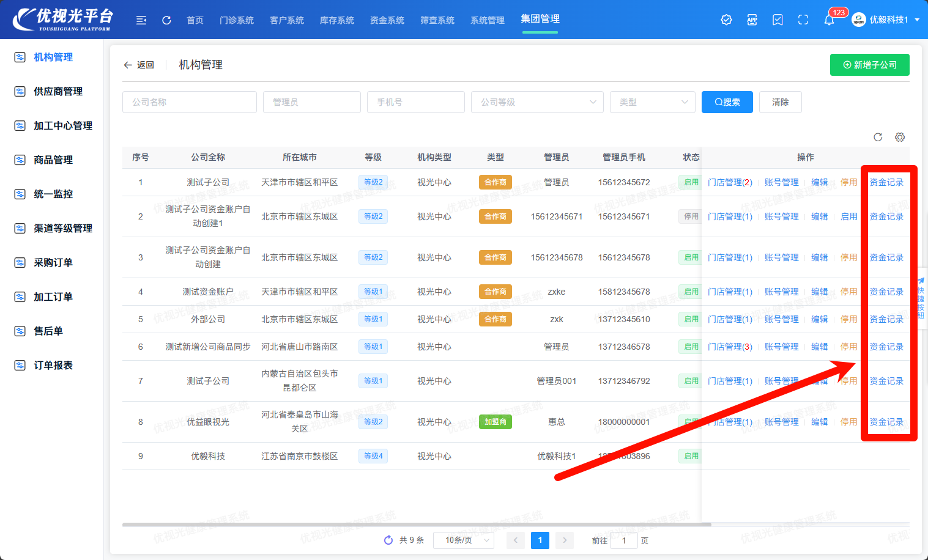Open the 类型 filter dropdown
This screenshot has height=560, width=928.
coord(653,102)
